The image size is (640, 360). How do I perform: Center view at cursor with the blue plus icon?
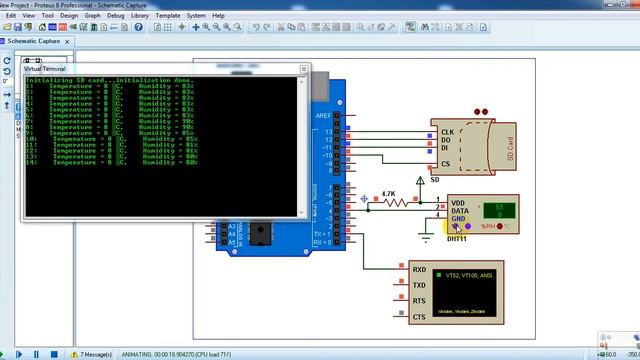click(x=196, y=27)
